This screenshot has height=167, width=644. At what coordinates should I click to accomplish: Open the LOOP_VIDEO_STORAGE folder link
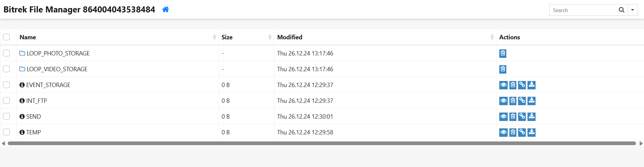(x=57, y=69)
